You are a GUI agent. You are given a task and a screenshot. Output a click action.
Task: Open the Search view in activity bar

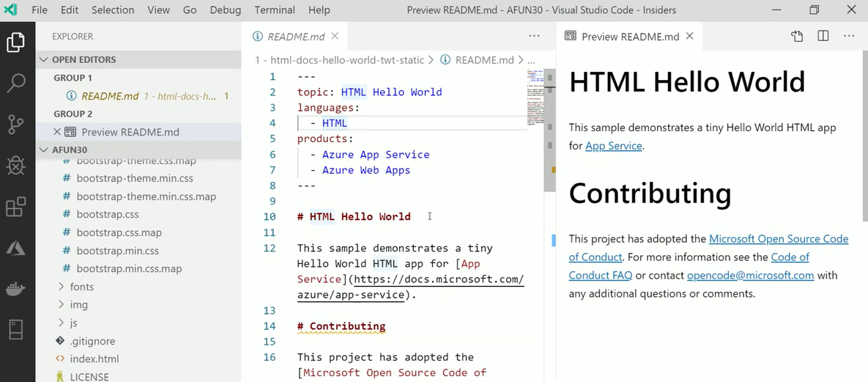[x=15, y=83]
